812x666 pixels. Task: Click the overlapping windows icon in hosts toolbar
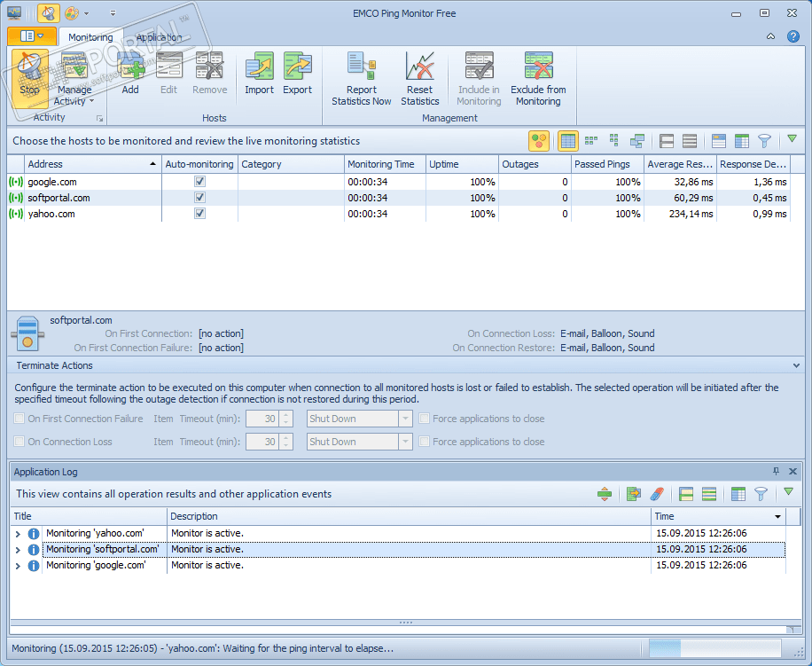click(637, 141)
